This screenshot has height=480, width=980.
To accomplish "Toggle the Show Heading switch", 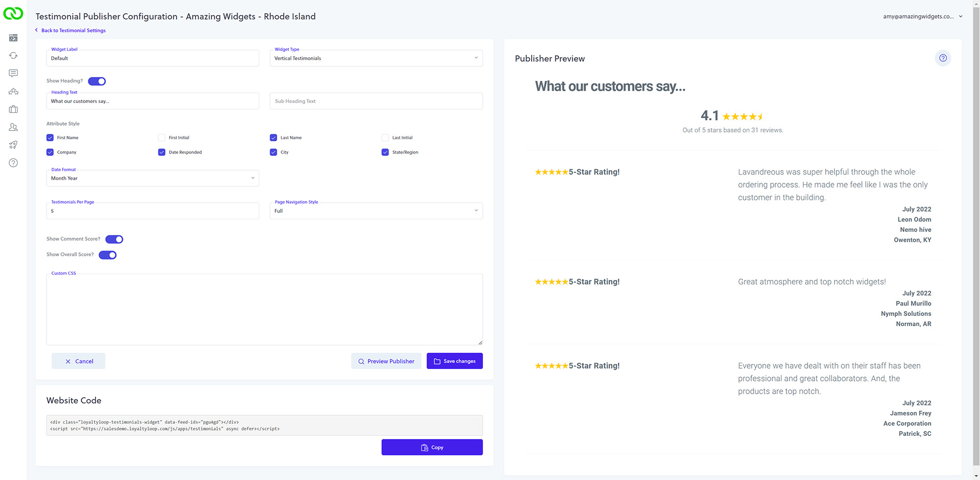I will coord(97,81).
